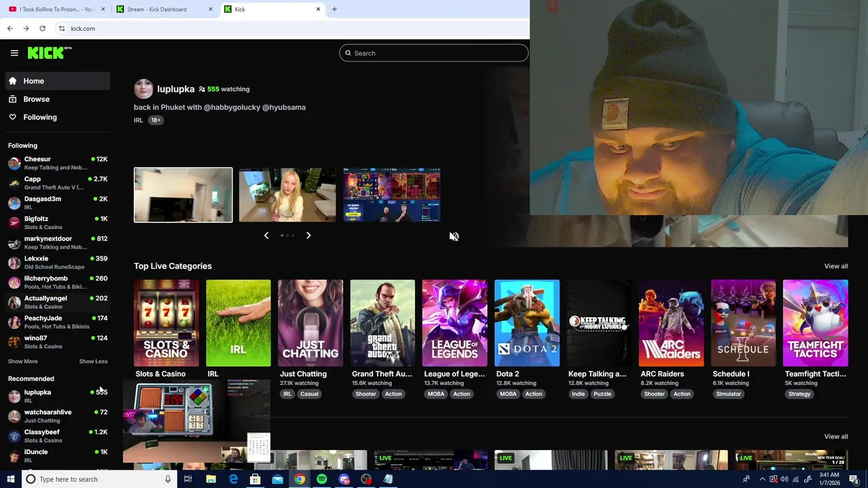
Task: Open the Teamfight Tactics category card
Action: 815,323
